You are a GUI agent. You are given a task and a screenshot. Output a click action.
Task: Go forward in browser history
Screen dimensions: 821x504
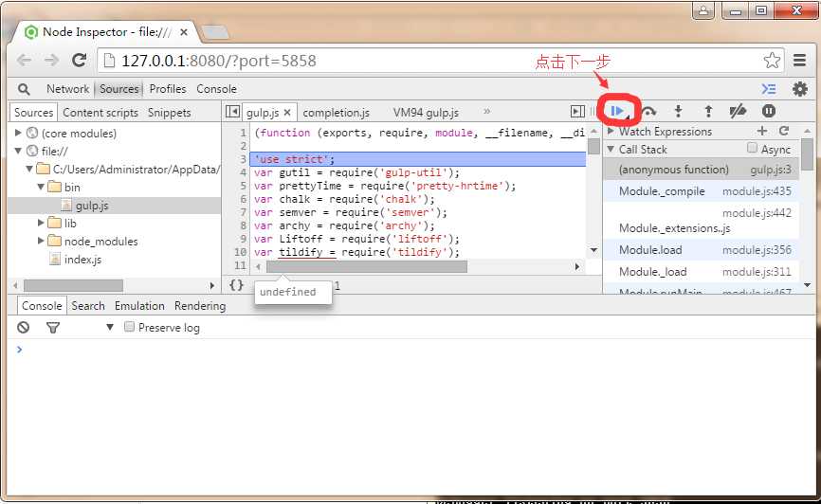[x=51, y=61]
